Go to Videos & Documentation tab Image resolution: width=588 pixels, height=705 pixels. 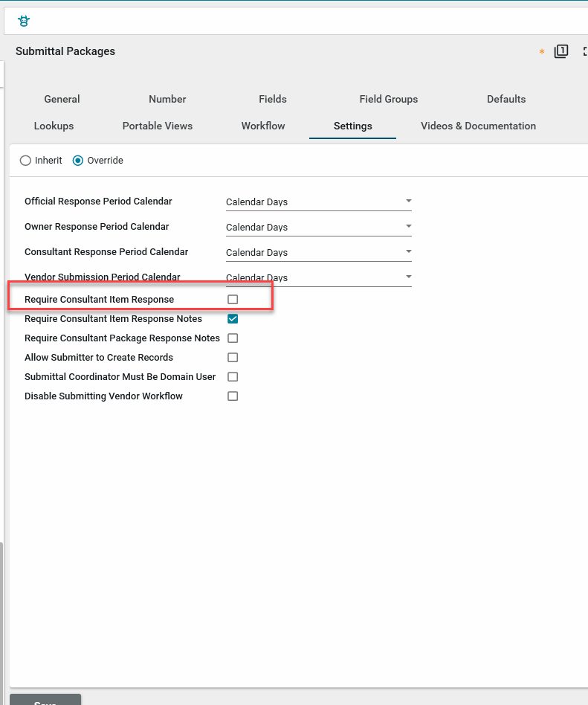pyautogui.click(x=478, y=126)
